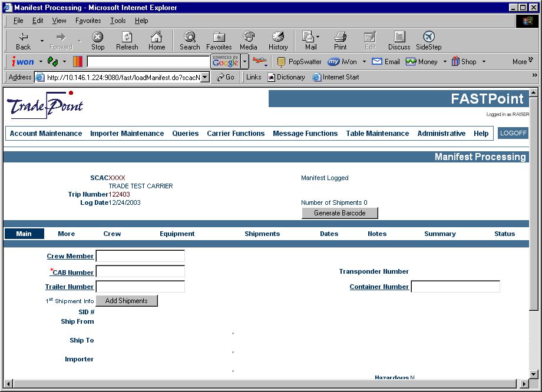Open the File menu
The height and width of the screenshot is (392, 542).
tap(18, 21)
